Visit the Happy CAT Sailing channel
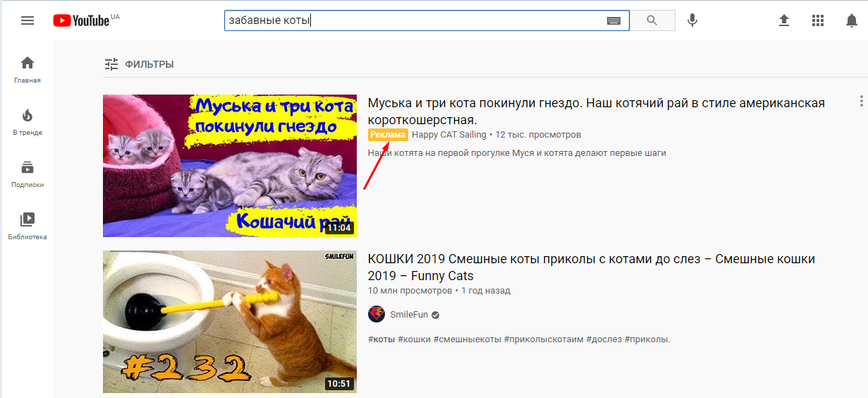 (449, 135)
